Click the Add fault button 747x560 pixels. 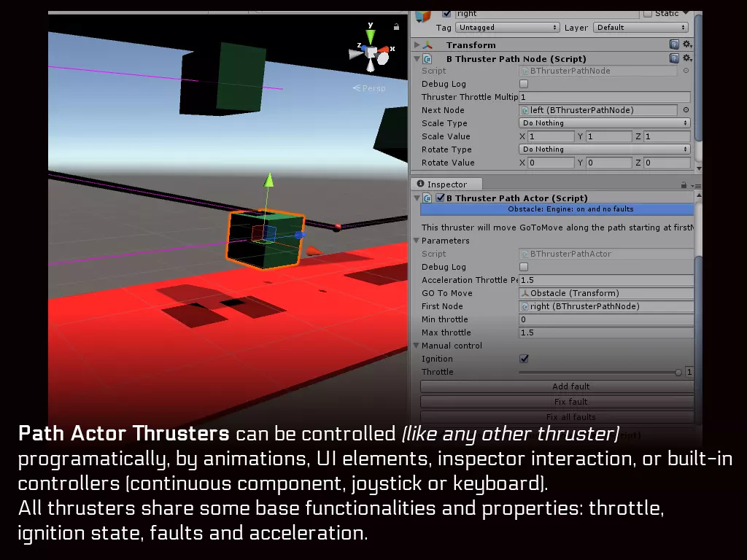(x=557, y=386)
